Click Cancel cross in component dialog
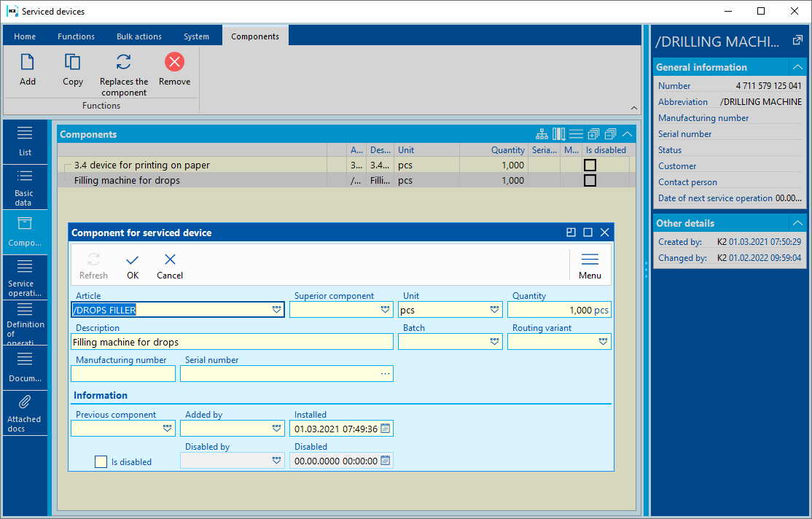 (x=170, y=266)
